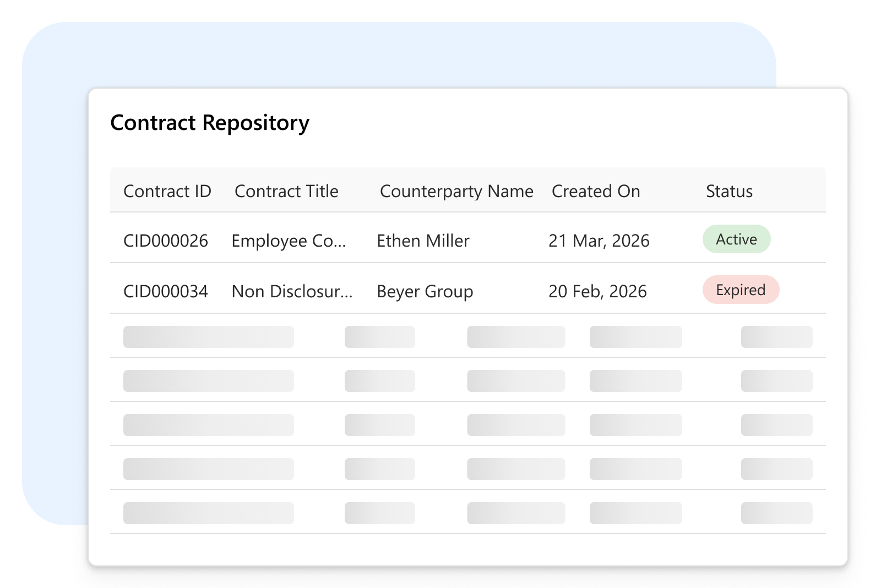Sort by the Created On column header

(x=596, y=191)
